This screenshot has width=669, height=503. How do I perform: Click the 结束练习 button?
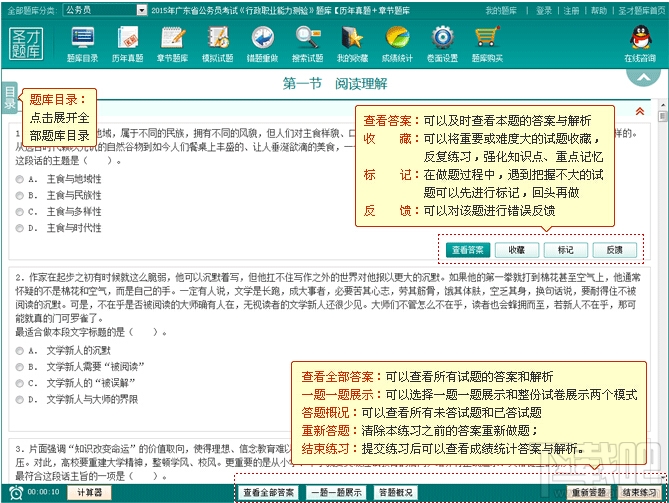tap(640, 493)
